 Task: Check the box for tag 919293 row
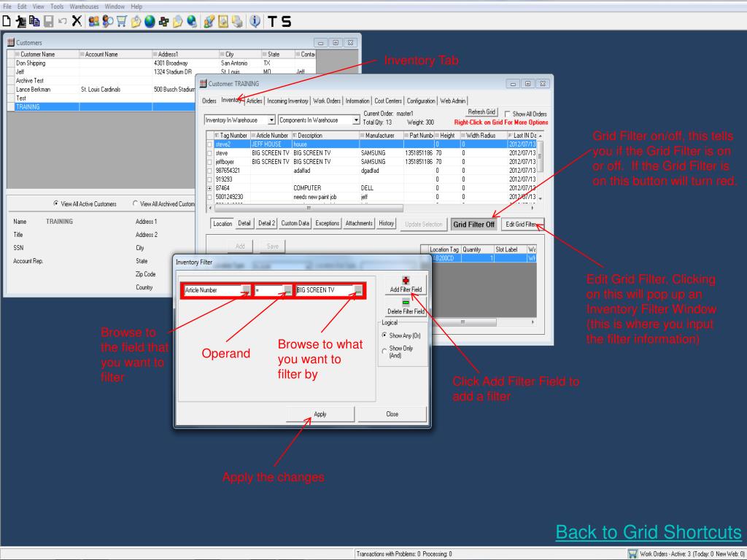(x=209, y=179)
